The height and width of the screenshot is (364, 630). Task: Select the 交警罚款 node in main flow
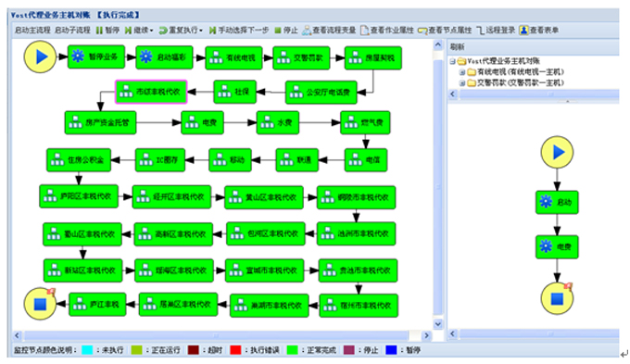click(301, 57)
